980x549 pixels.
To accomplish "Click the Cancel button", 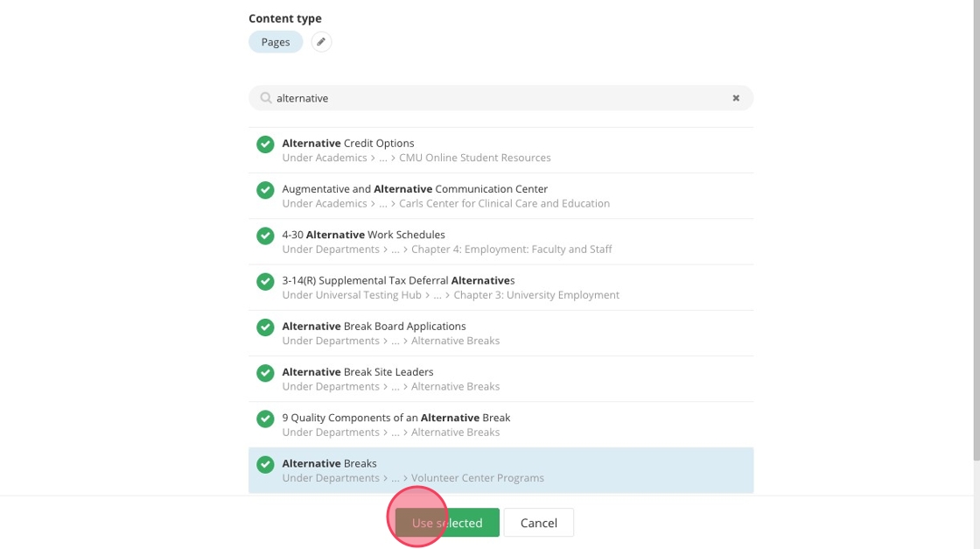I will [x=538, y=523].
